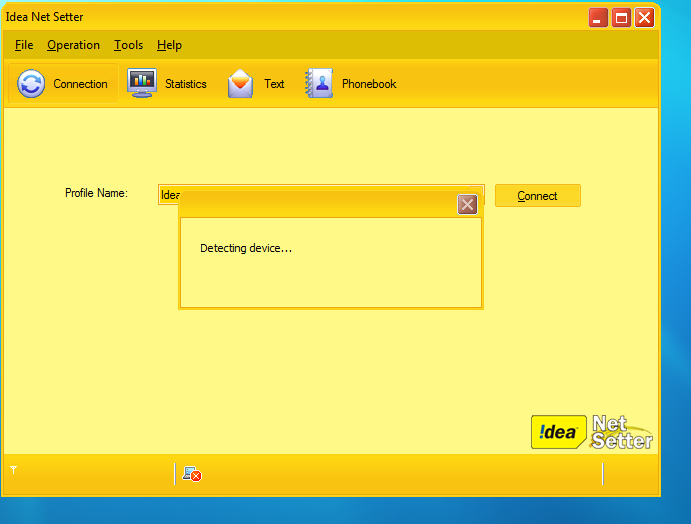
Task: Click the signal antenna status icon
Action: pyautogui.click(x=14, y=470)
